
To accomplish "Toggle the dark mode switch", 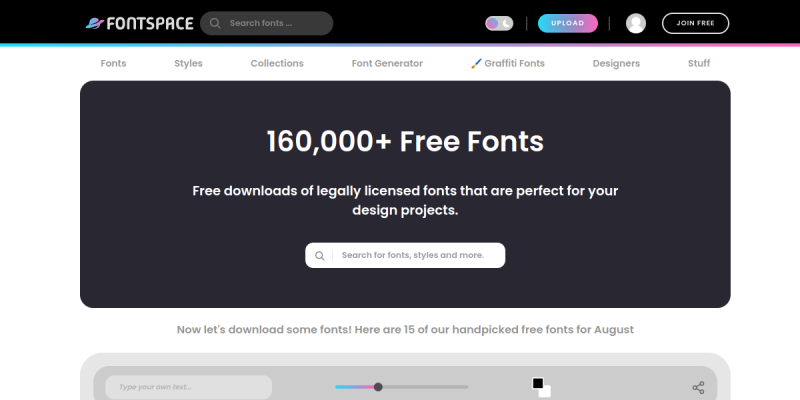I will coord(499,23).
